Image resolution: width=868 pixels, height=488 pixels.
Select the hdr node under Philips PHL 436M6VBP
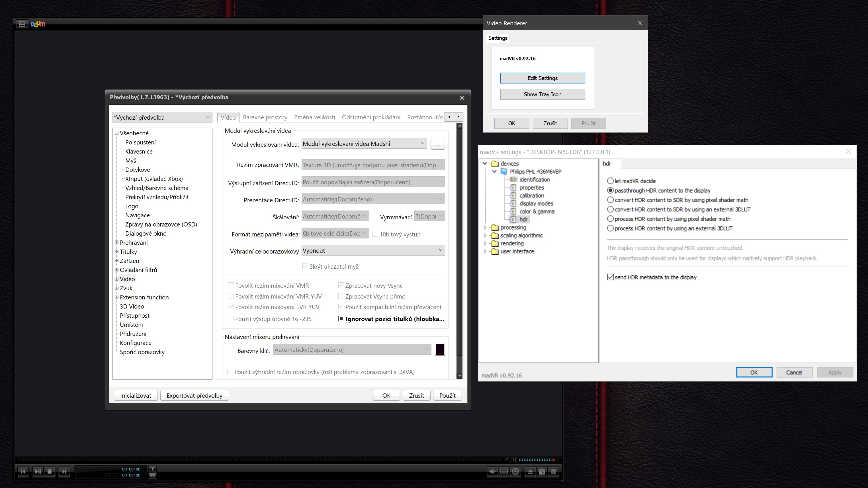coord(523,219)
